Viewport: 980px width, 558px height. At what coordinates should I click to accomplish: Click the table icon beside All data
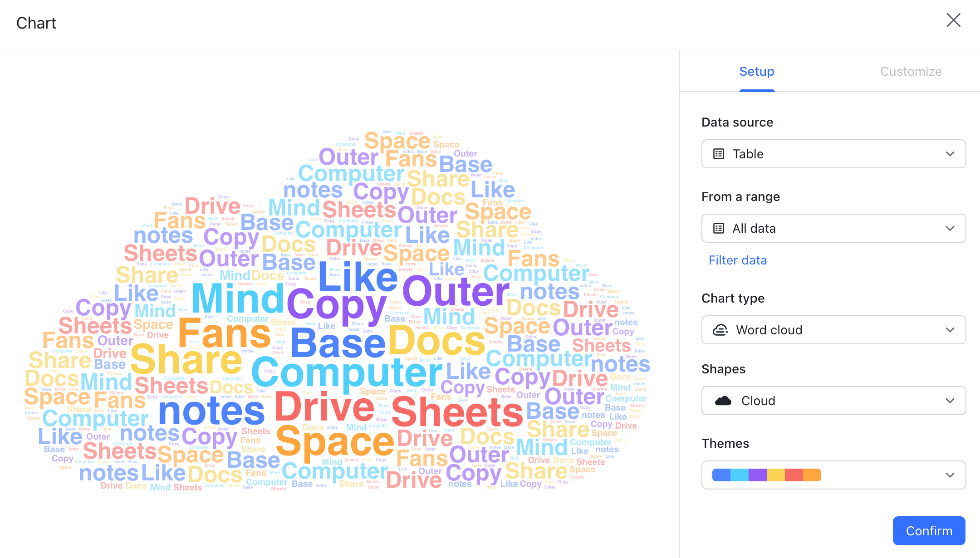pos(719,228)
